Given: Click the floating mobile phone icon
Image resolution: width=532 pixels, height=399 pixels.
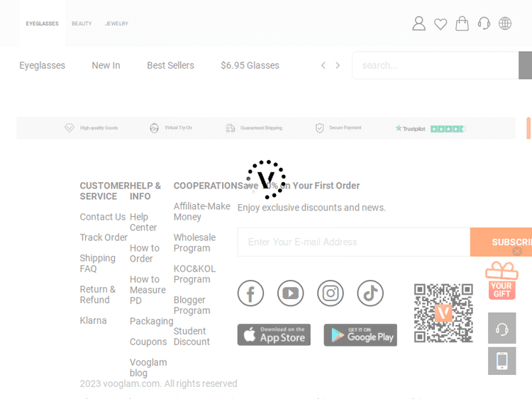Looking at the screenshot, I should point(501,361).
